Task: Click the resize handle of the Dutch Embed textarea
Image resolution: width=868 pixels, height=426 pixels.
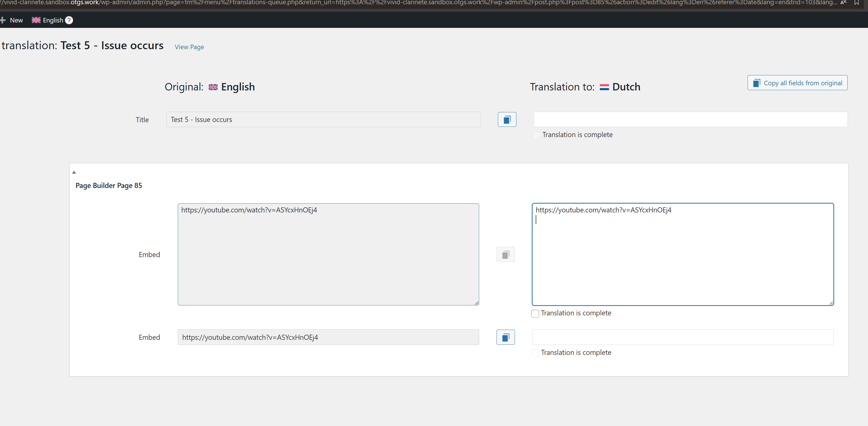Action: 831,303
